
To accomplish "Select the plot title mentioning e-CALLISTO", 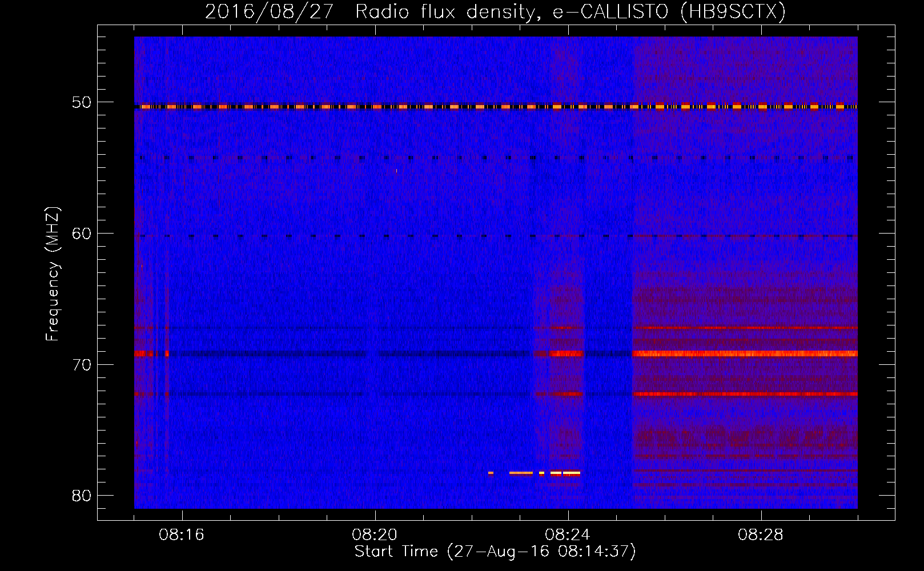I will (x=495, y=11).
